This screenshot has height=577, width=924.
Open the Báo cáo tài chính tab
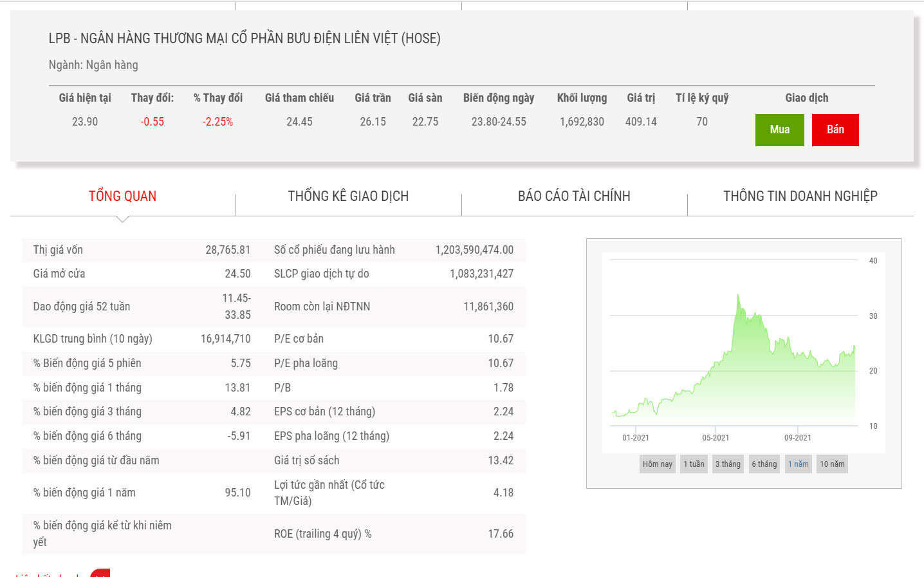point(574,196)
